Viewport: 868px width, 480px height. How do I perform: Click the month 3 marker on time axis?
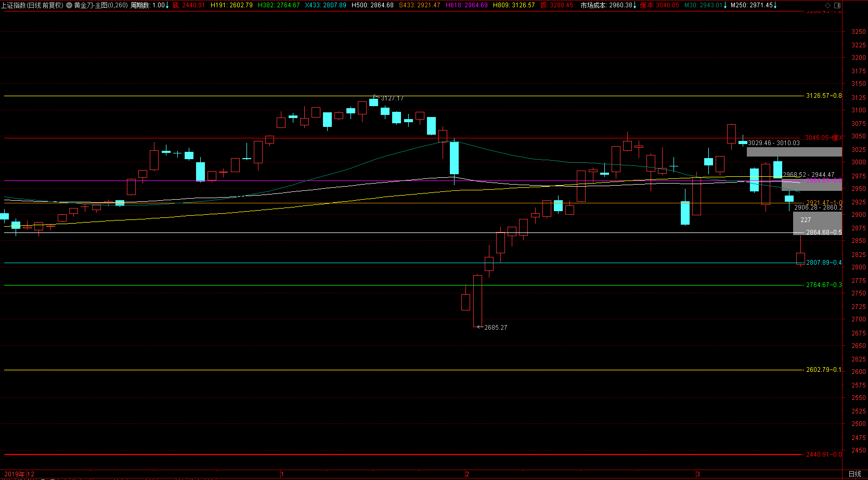coord(698,474)
